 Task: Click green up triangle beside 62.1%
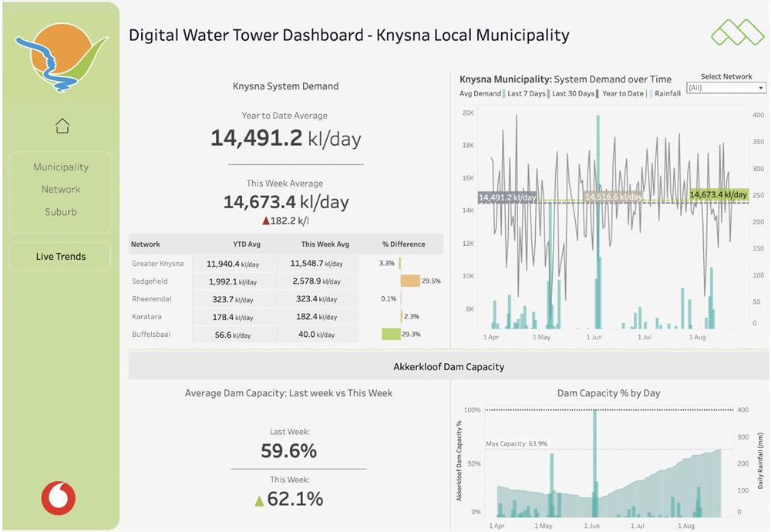click(x=259, y=501)
